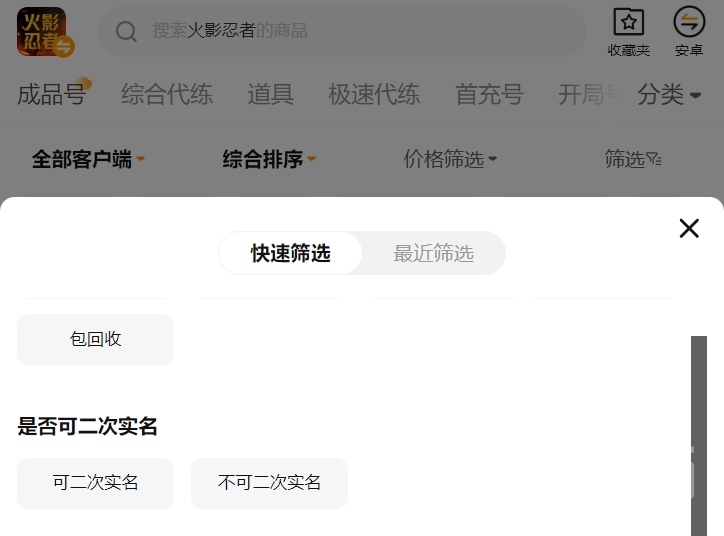Image resolution: width=724 pixels, height=536 pixels.
Task: Select the 成品号 category tab
Action: coord(52,95)
